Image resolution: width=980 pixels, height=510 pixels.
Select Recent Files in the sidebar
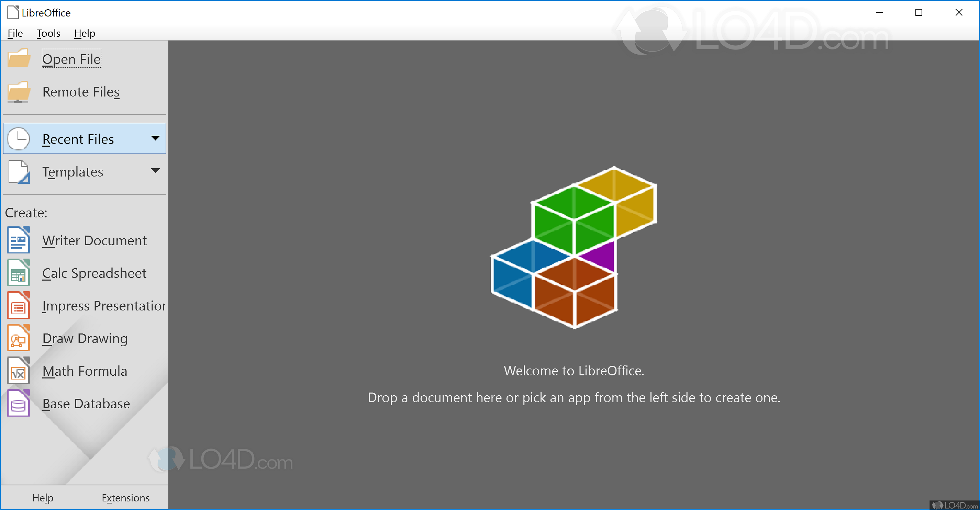[x=78, y=138]
